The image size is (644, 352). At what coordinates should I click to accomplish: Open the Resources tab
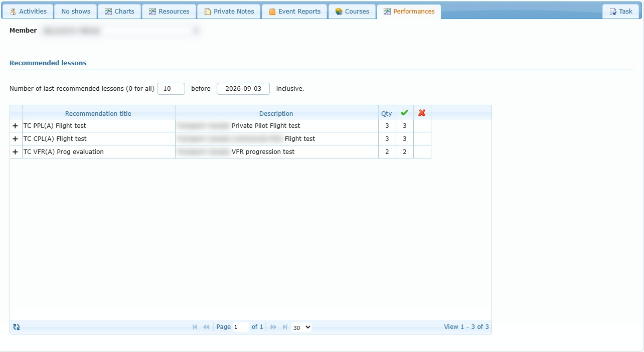169,12
